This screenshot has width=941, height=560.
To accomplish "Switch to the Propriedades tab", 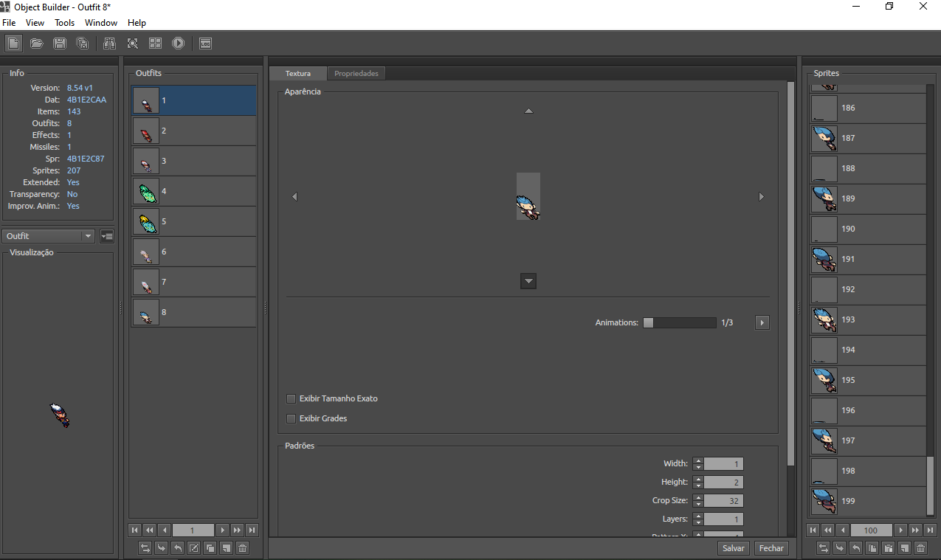I will (356, 74).
